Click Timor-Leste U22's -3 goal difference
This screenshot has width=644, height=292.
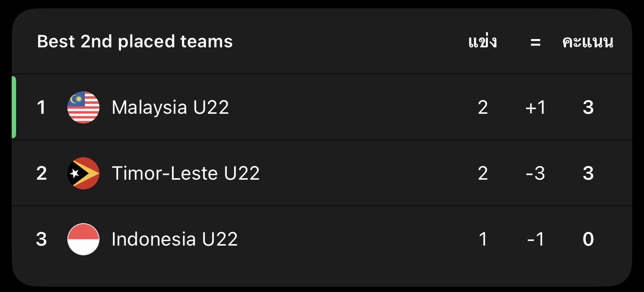tap(535, 173)
